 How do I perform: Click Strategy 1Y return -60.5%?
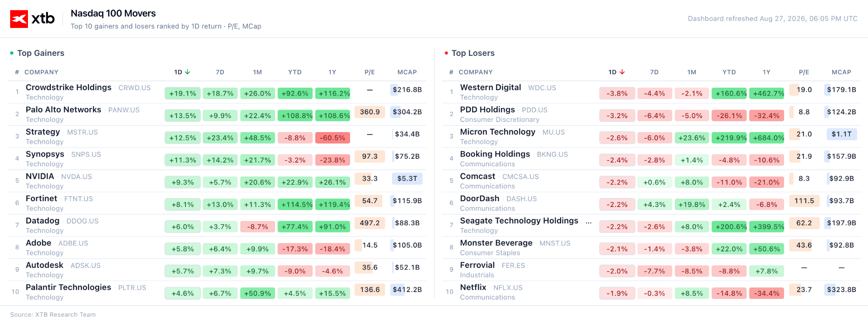tap(333, 138)
